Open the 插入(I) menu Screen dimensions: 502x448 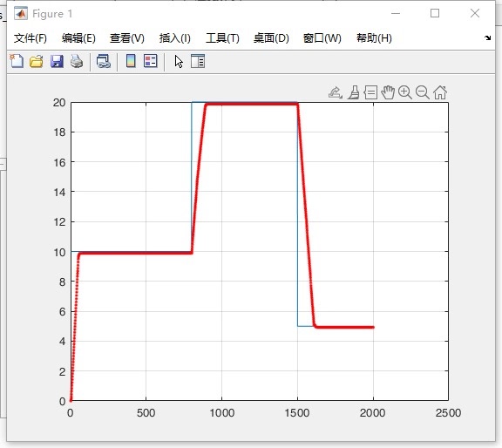point(175,38)
